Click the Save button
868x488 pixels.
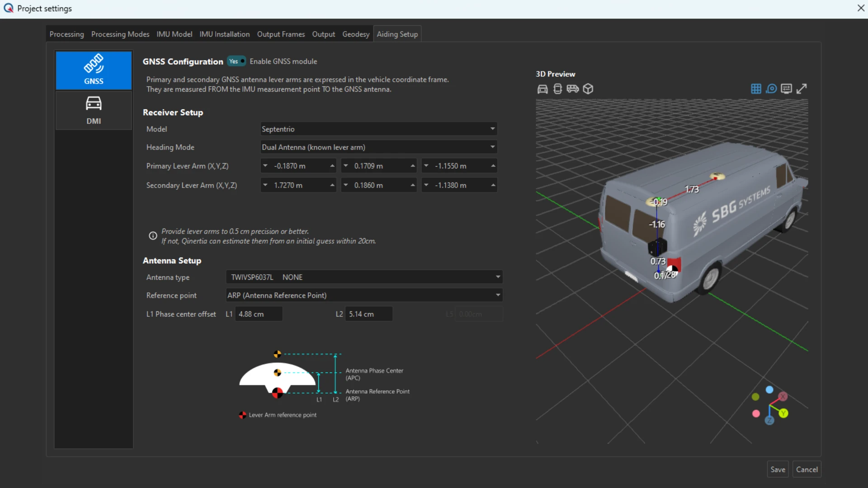coord(777,469)
